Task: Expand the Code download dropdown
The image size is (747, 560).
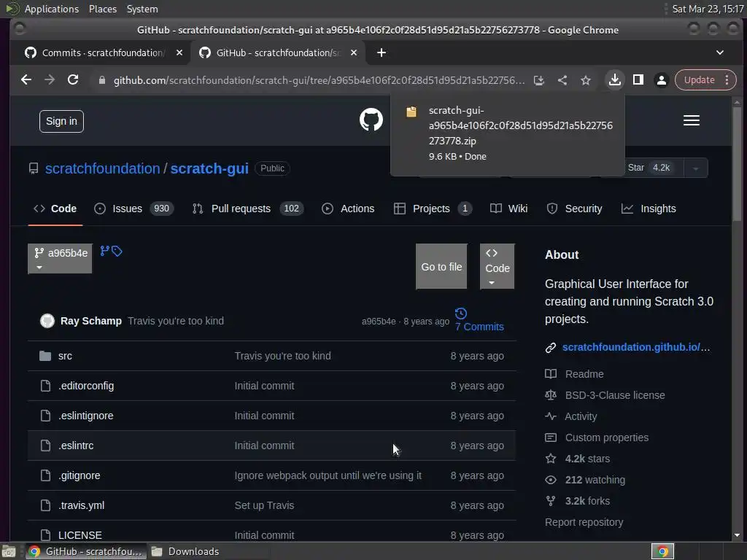Action: tap(497, 266)
